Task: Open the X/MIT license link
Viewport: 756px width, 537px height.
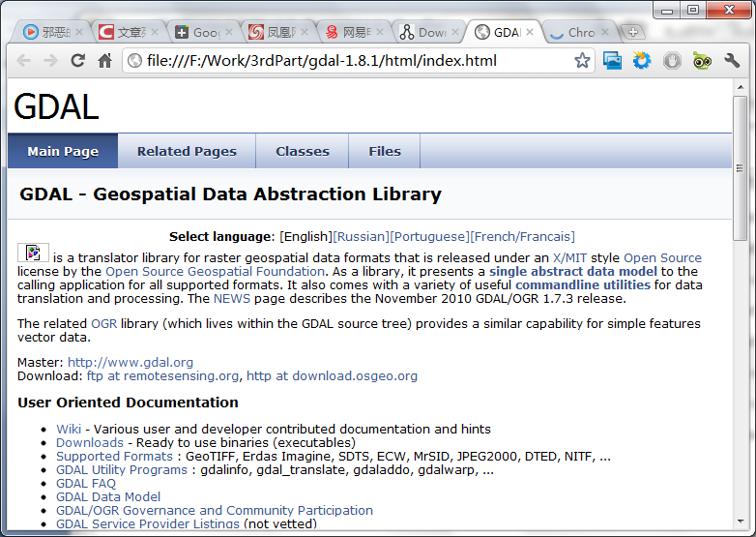Action: tap(569, 257)
